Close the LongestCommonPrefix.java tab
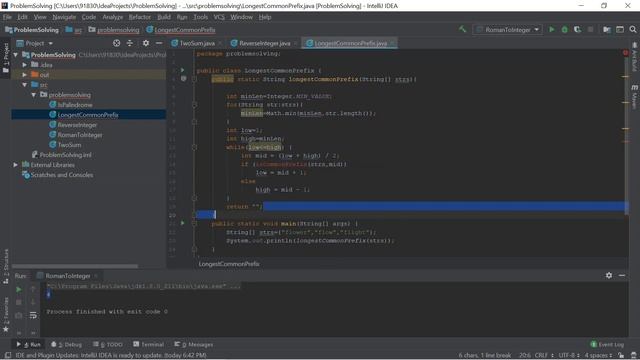This screenshot has height=360, width=640. (393, 43)
